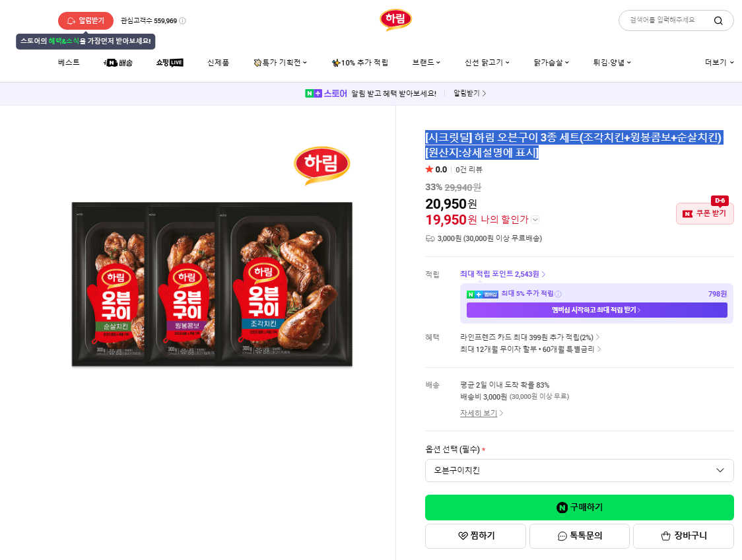742x560 pixels.
Task: Click the highlighted product title text
Action: [x=574, y=145]
